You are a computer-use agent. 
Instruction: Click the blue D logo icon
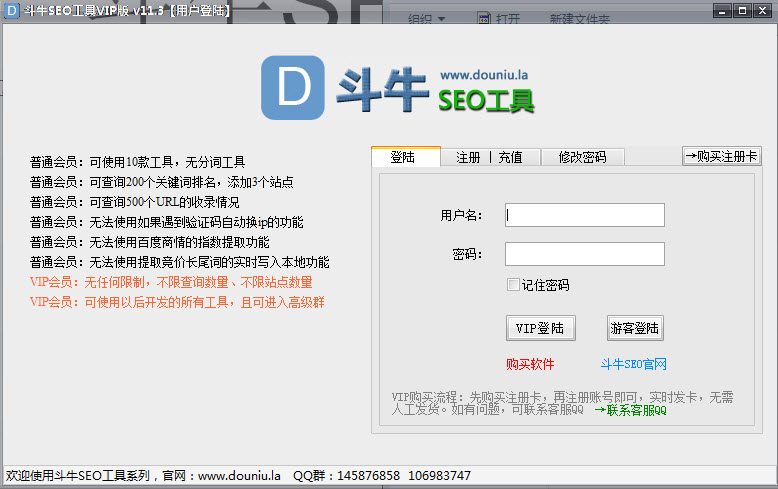pyautogui.click(x=293, y=87)
